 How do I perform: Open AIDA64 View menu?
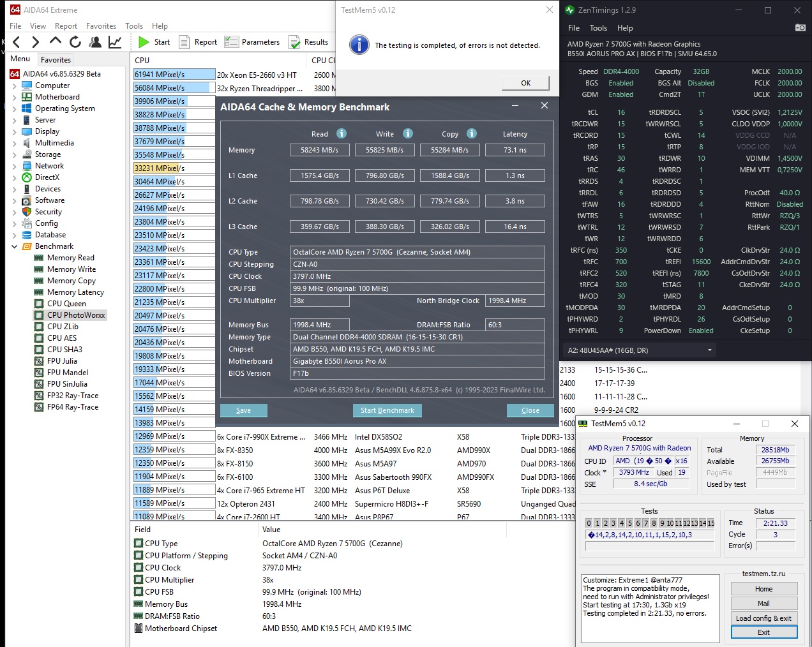[x=38, y=26]
